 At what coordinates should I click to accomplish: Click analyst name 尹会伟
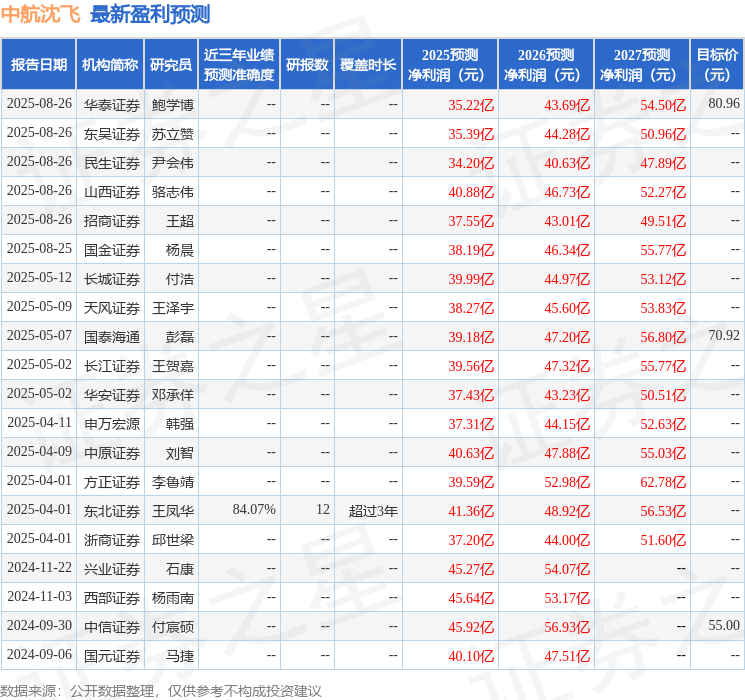(172, 163)
